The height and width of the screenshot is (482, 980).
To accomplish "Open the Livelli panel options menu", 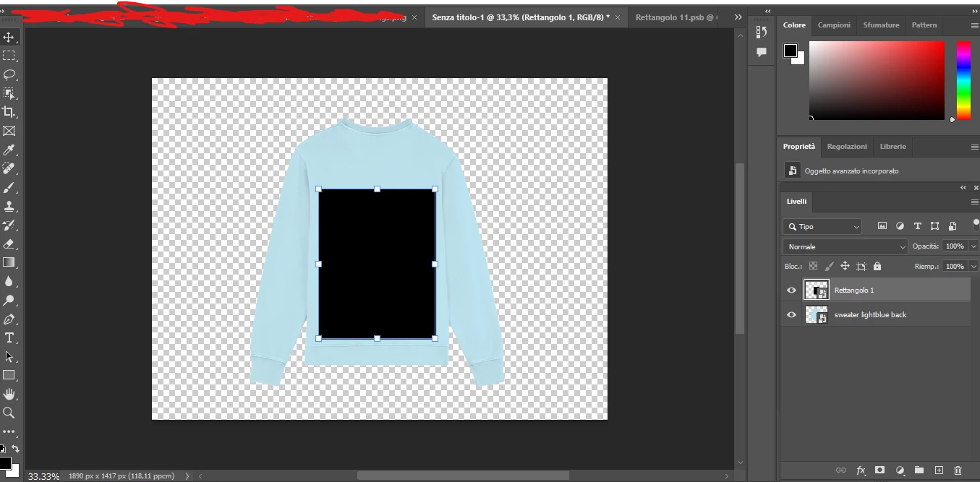I will click(974, 202).
